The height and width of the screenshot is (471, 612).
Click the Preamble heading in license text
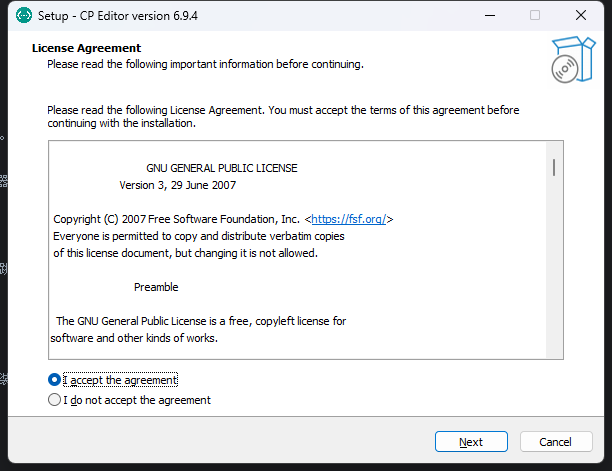point(156,287)
